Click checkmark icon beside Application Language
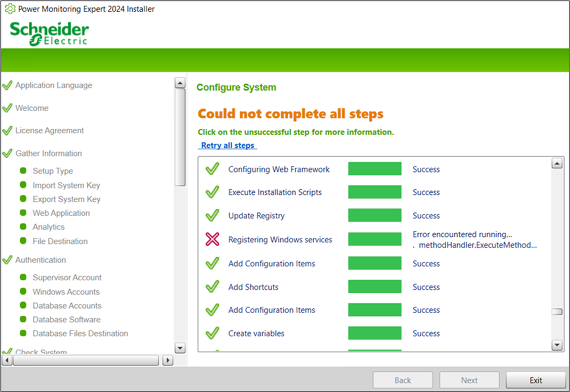The height and width of the screenshot is (392, 570). tap(7, 85)
